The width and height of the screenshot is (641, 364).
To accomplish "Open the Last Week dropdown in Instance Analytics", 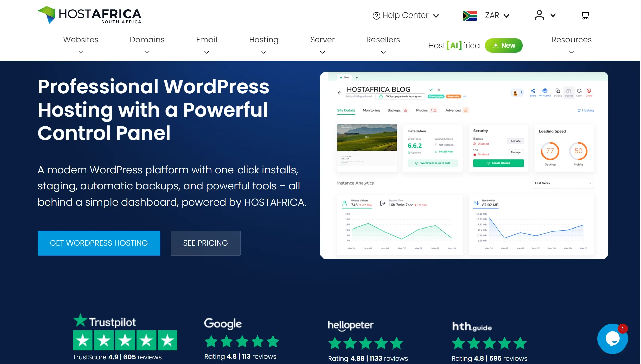I will (x=563, y=183).
